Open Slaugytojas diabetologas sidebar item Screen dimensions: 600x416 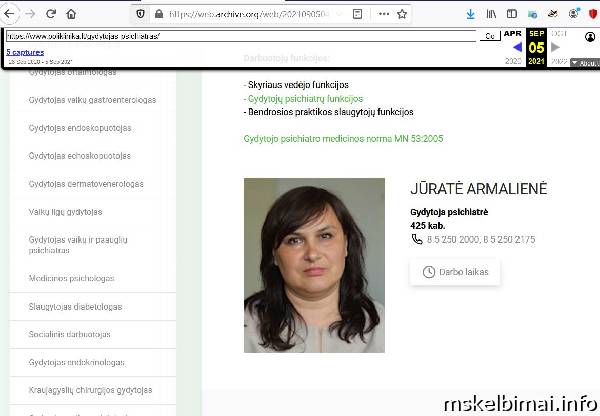point(92,307)
